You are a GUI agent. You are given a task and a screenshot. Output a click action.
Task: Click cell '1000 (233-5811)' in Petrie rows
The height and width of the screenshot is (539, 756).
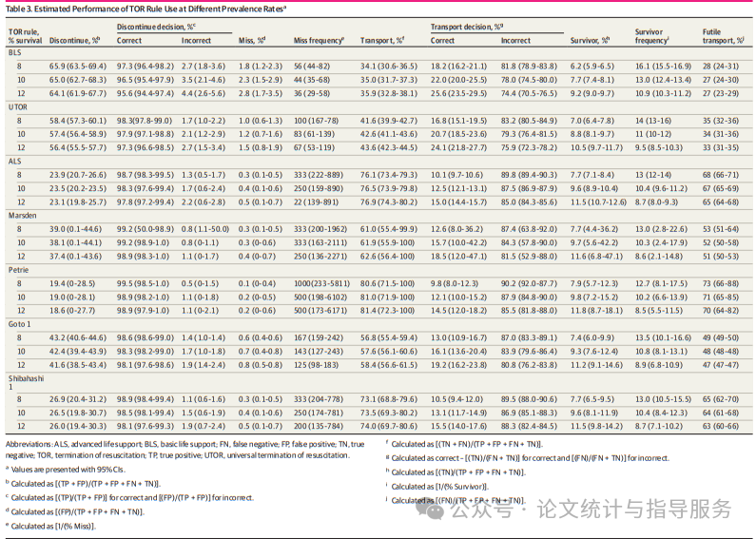coord(321,283)
